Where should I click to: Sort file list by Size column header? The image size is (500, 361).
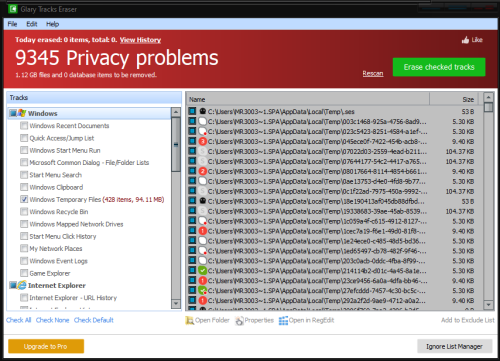[x=454, y=99]
